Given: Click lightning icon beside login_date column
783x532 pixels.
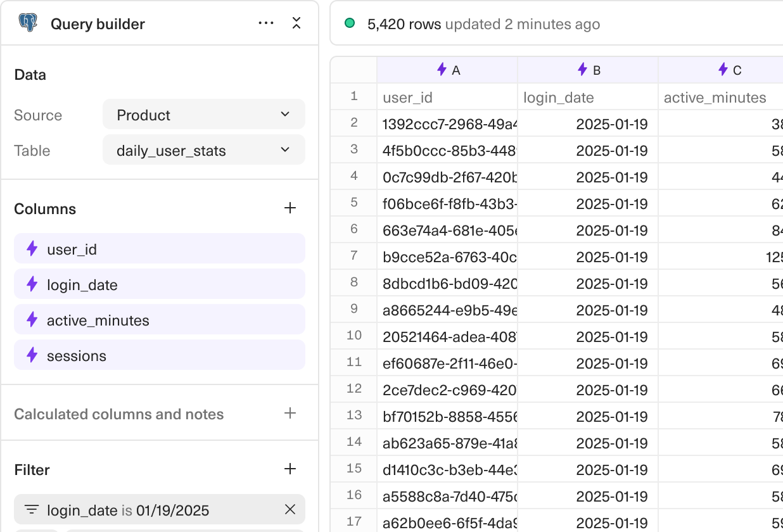Looking at the screenshot, I should point(32,284).
